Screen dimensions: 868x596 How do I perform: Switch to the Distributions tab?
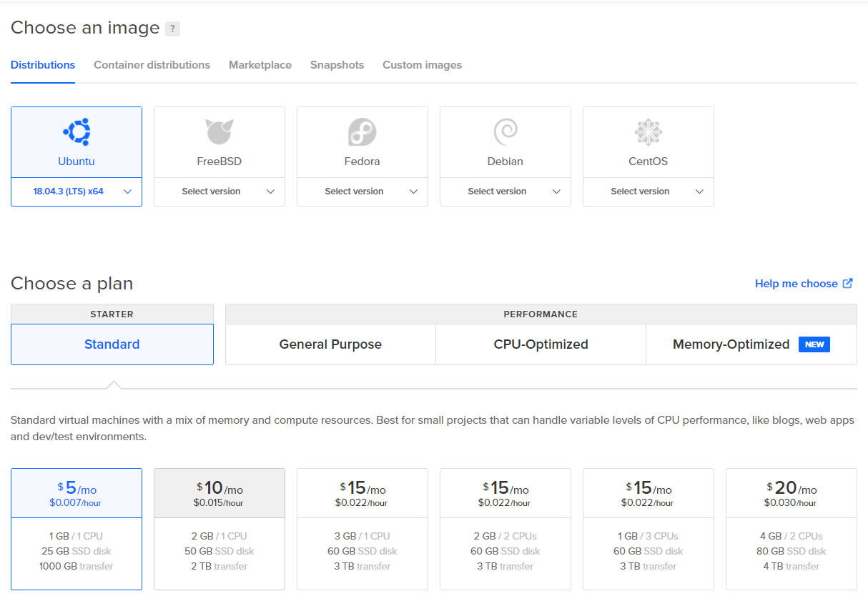coord(43,65)
